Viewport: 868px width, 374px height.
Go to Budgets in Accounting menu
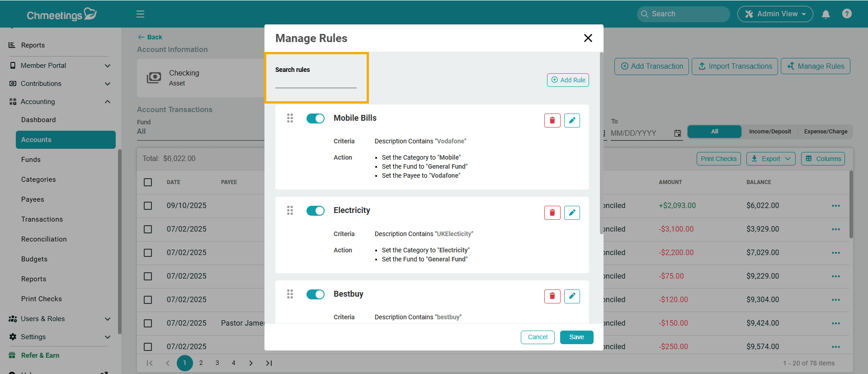[34, 259]
